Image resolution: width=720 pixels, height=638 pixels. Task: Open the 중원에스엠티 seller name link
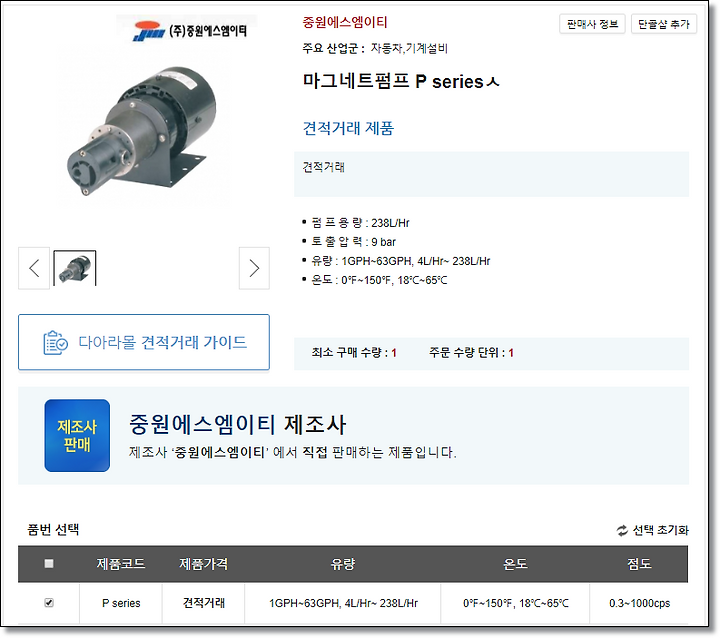pyautogui.click(x=345, y=22)
